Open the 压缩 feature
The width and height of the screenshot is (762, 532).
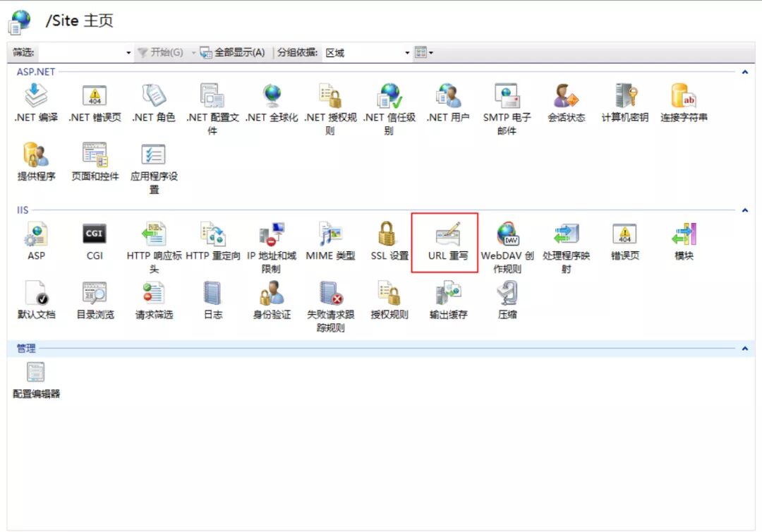(x=507, y=300)
